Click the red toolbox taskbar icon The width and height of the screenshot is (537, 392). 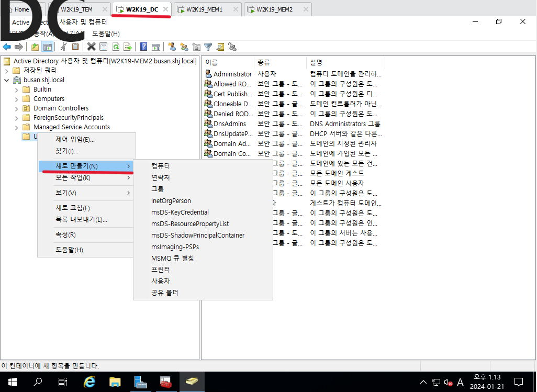click(166, 382)
